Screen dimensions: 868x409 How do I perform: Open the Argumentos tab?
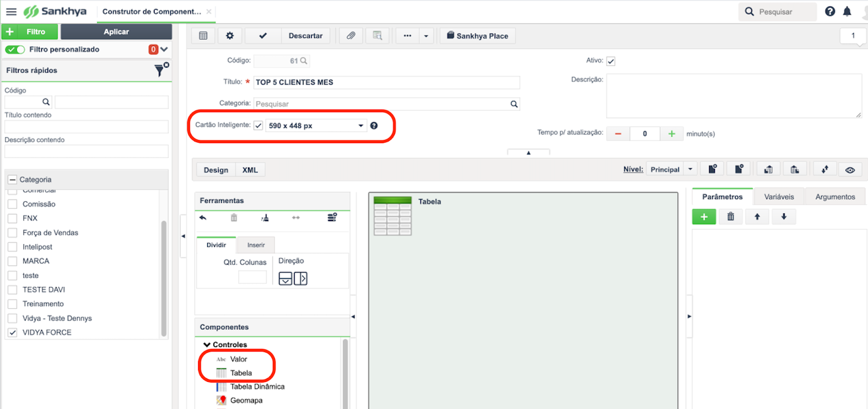point(835,197)
